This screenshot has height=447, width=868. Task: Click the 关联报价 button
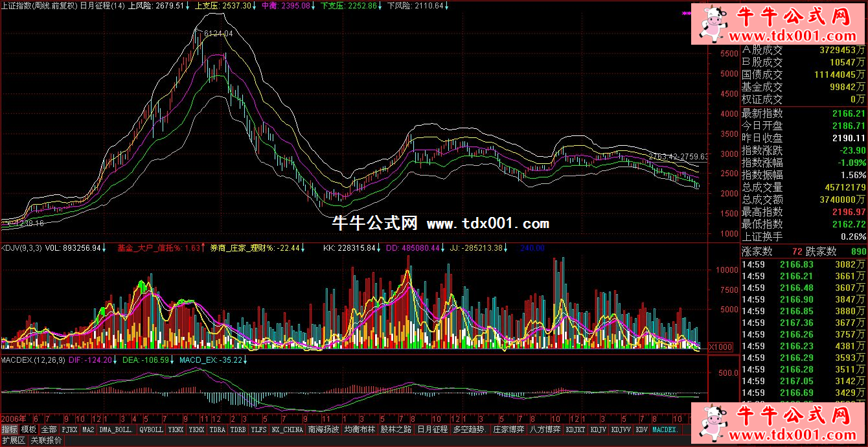click(46, 441)
